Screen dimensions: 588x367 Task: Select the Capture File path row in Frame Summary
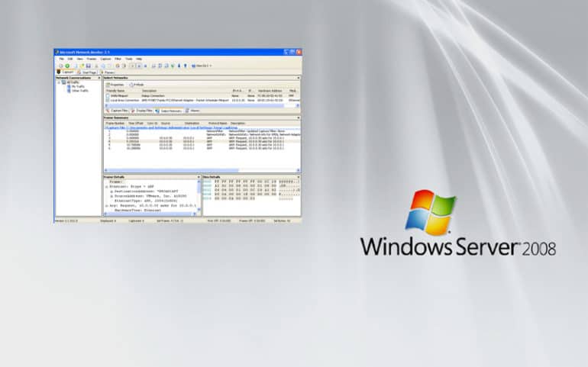202,127
